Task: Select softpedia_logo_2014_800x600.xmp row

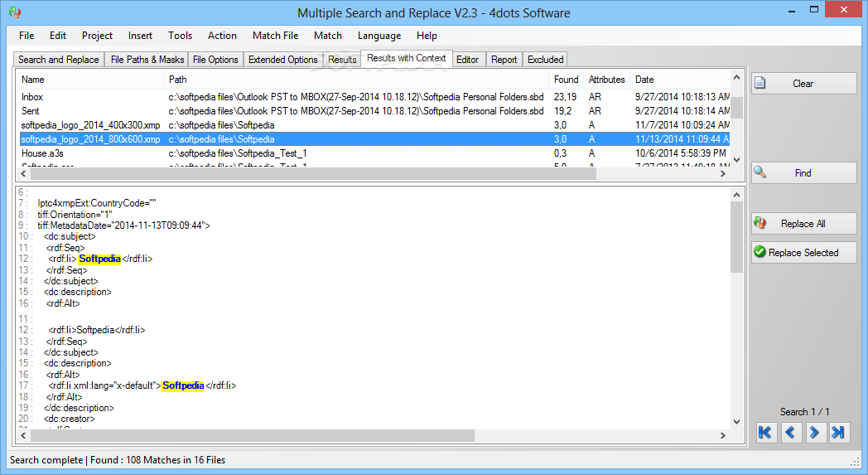Action: (374, 139)
